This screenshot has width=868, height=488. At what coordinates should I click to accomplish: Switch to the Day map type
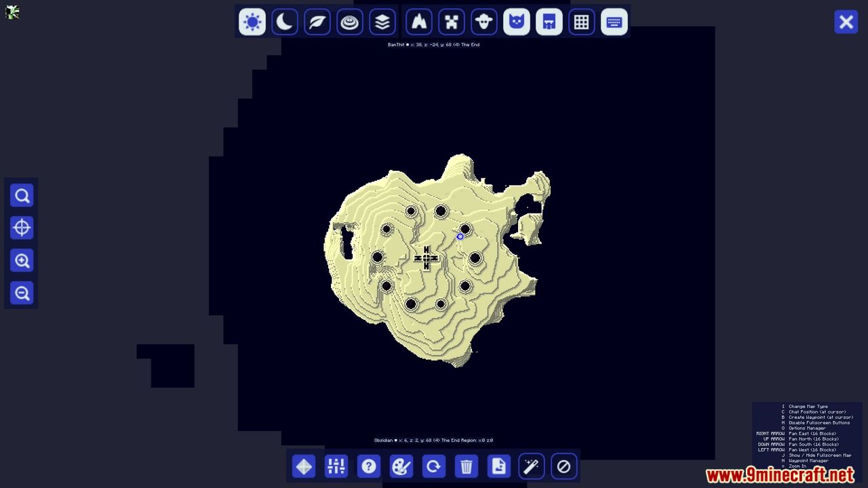click(x=252, y=22)
